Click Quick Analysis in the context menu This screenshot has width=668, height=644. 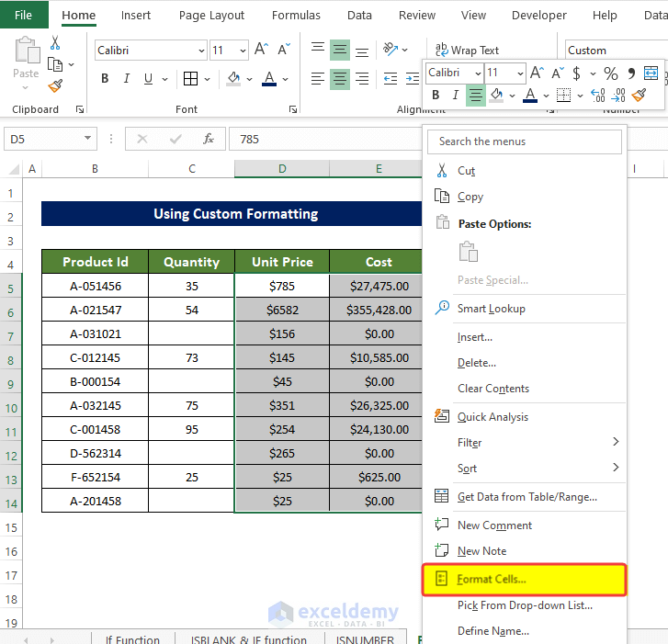(x=493, y=417)
